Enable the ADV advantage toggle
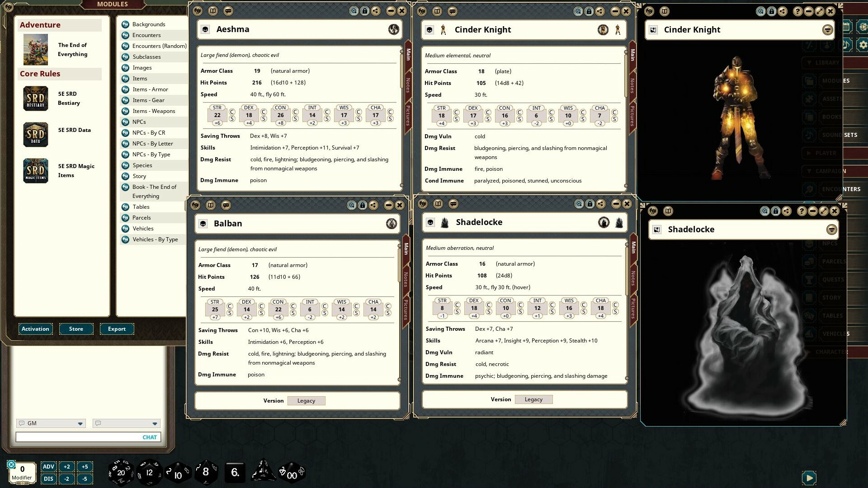 48,466
